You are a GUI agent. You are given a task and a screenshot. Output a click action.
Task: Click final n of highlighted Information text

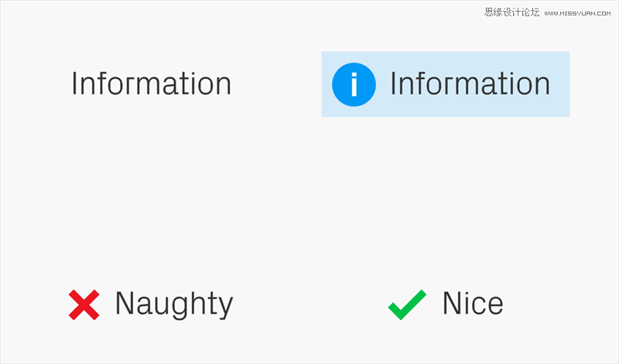[x=543, y=87]
